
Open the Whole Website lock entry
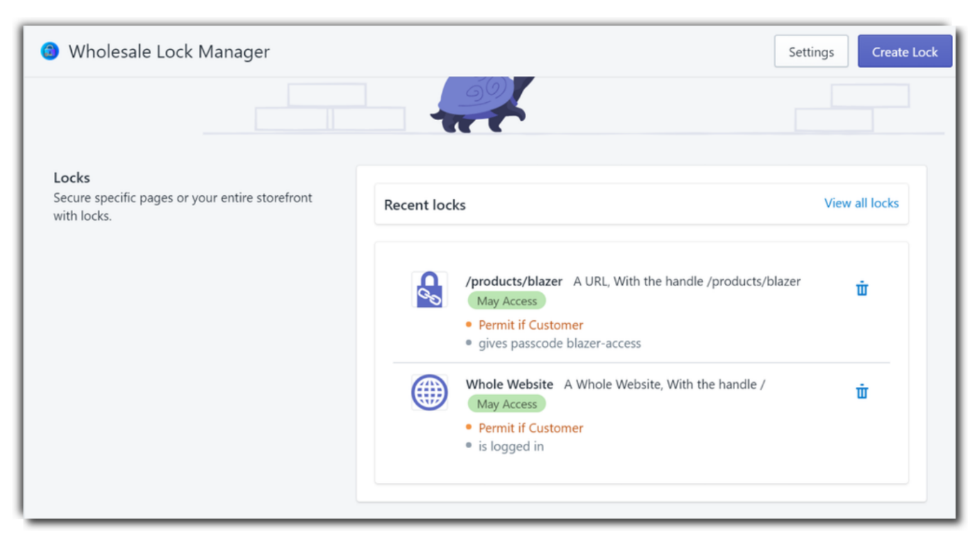tap(509, 384)
